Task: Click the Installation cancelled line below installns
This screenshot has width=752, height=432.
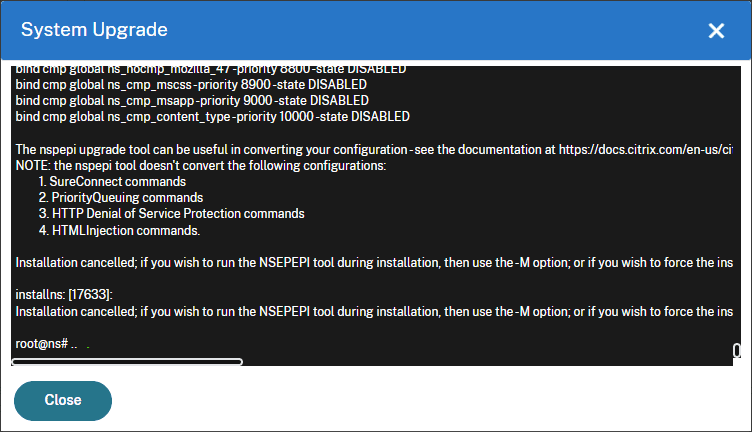Action: click(x=374, y=312)
